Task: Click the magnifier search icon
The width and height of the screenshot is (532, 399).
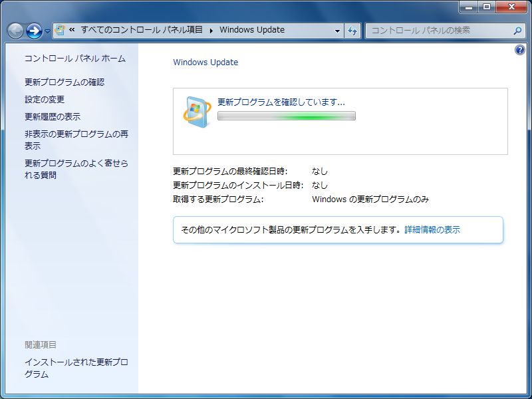Action: point(517,31)
